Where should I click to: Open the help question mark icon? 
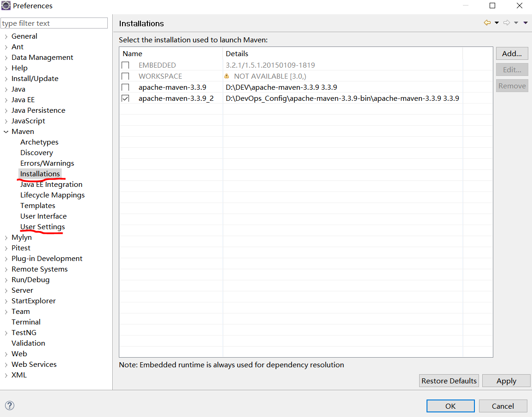pyautogui.click(x=9, y=405)
